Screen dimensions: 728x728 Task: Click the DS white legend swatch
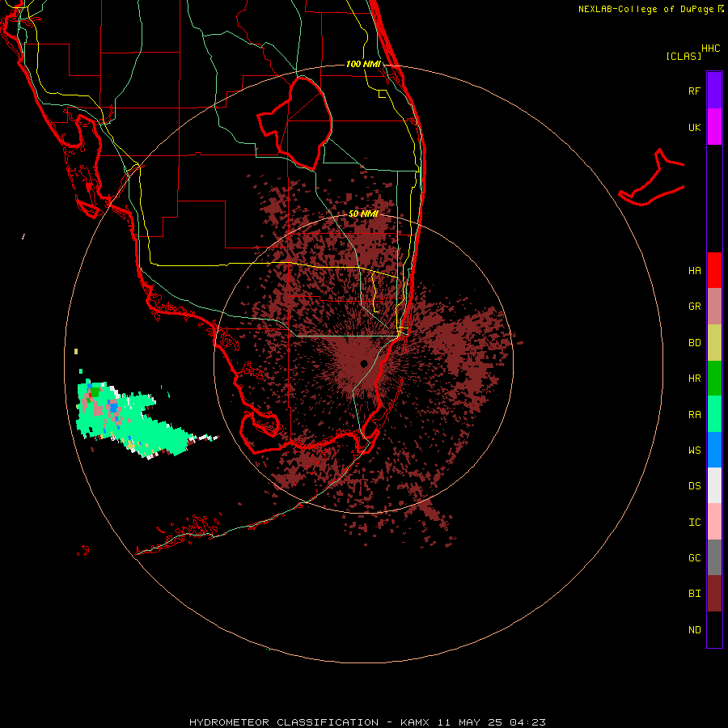click(x=714, y=485)
